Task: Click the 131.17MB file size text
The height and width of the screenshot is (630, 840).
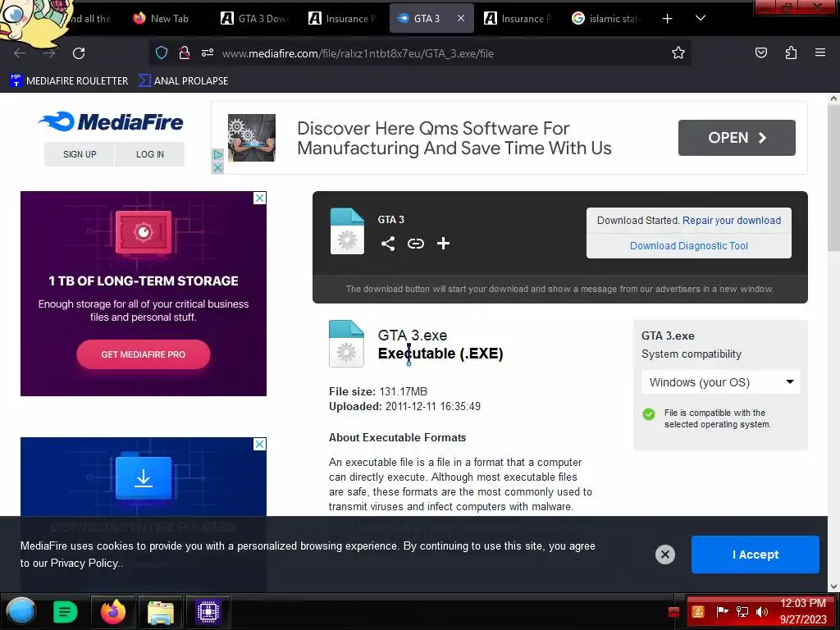Action: tap(403, 391)
